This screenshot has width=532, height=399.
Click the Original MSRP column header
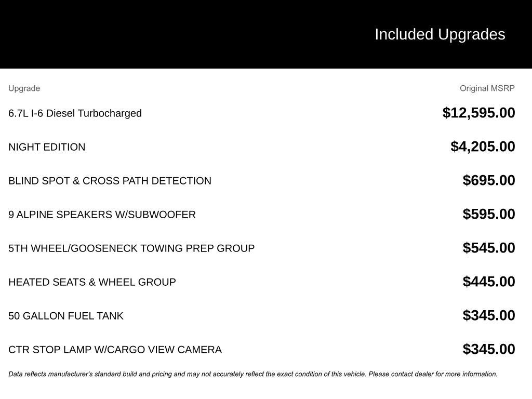pyautogui.click(x=487, y=88)
